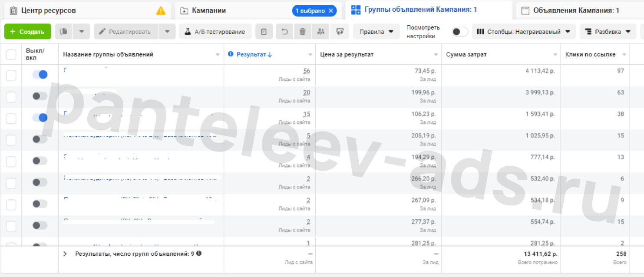The height and width of the screenshot is (277, 644).
Task: Open the clipboard paste icon in toolbar
Action: 264,31
